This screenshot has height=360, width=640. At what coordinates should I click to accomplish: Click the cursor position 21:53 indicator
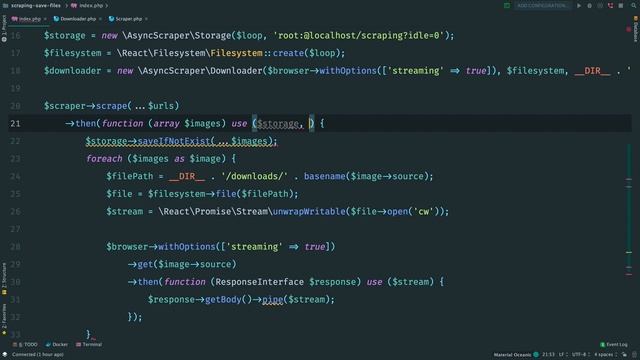549,355
